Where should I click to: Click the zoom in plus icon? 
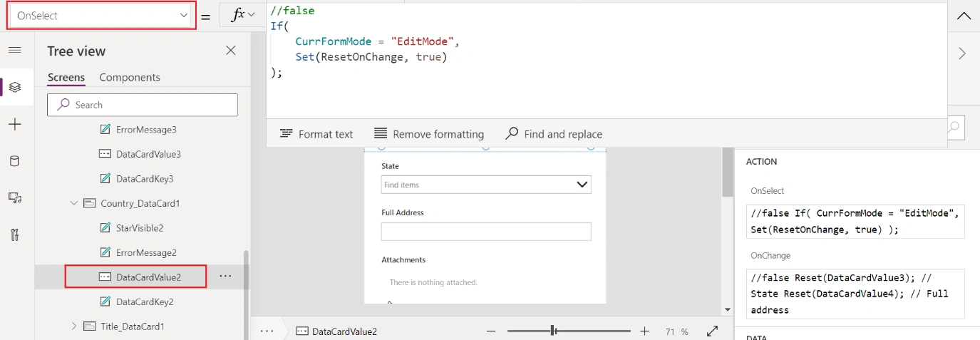point(645,331)
